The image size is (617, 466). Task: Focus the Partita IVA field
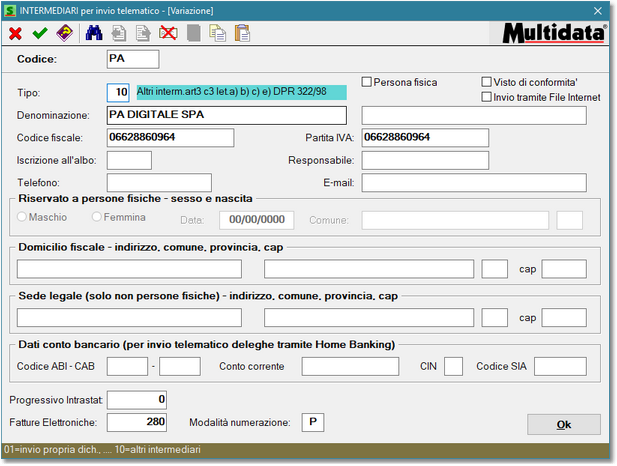point(425,138)
